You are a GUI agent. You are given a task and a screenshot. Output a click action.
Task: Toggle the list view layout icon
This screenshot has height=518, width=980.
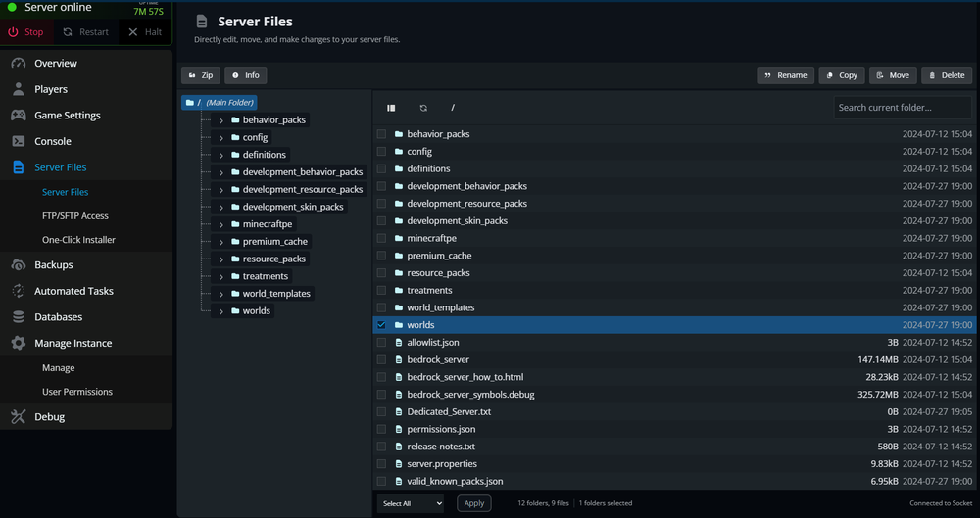coord(391,108)
